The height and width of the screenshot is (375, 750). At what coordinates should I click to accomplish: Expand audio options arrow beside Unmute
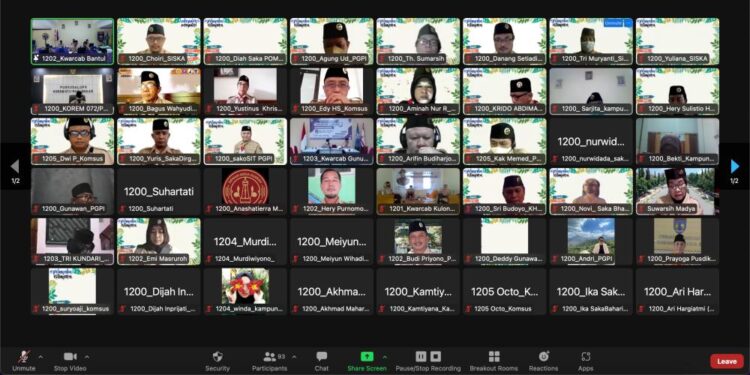pos(40,357)
